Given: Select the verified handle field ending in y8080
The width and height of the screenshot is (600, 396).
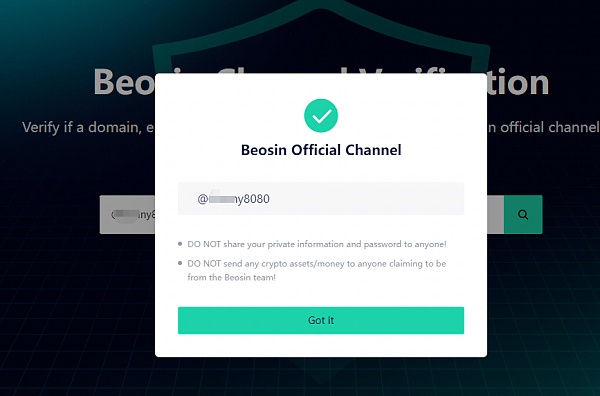Looking at the screenshot, I should point(321,199).
